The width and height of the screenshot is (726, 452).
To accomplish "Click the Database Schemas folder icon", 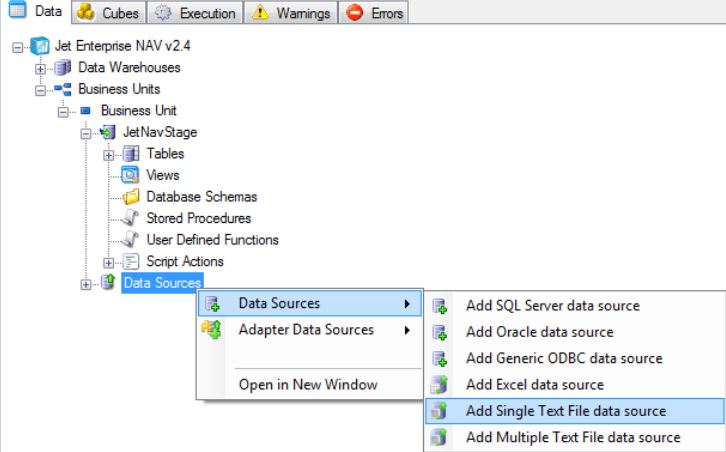I will (131, 197).
